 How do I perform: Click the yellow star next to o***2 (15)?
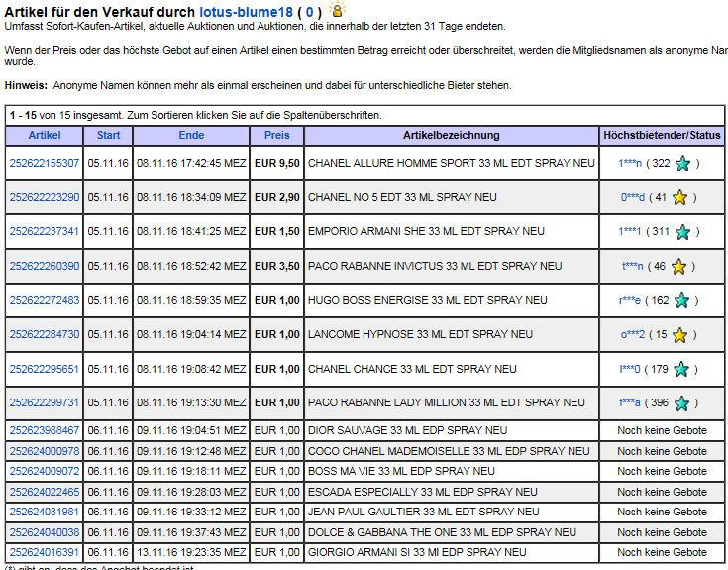click(x=679, y=335)
